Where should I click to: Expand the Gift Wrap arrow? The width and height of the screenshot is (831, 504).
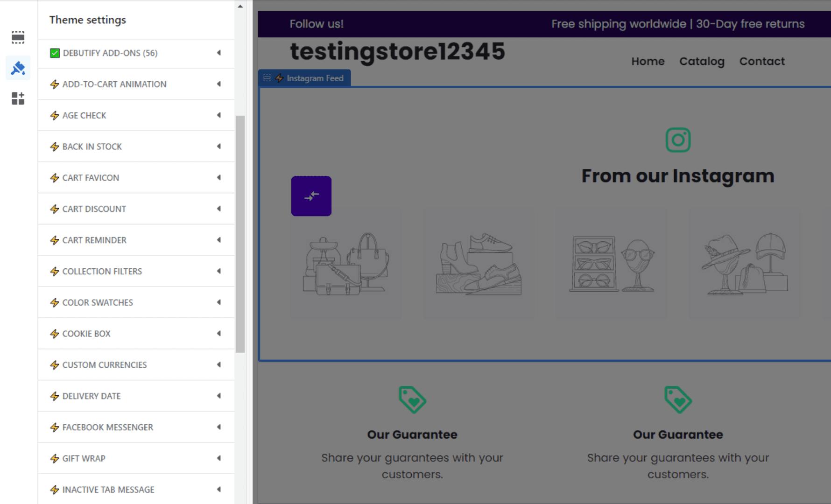point(218,458)
